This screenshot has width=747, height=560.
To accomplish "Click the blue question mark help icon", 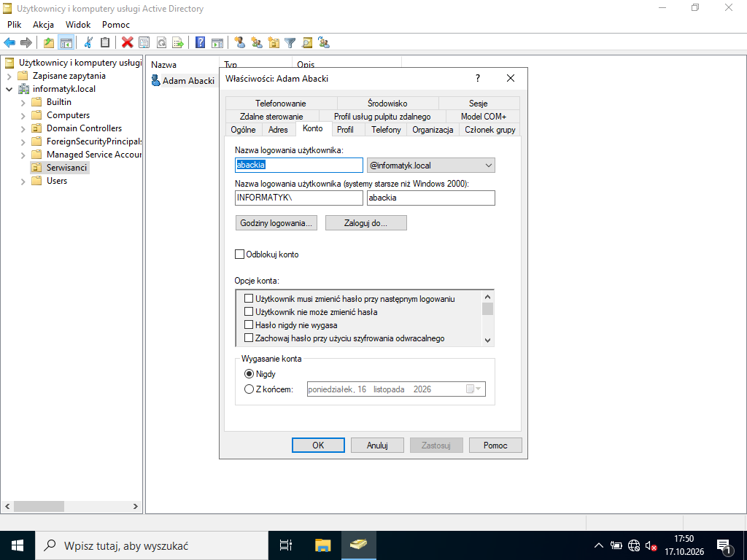I will click(x=201, y=42).
